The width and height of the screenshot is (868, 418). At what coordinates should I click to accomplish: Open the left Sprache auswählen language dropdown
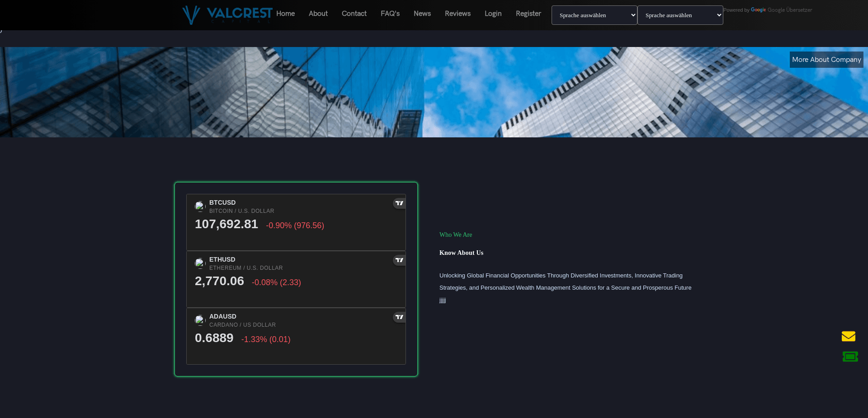pyautogui.click(x=594, y=15)
